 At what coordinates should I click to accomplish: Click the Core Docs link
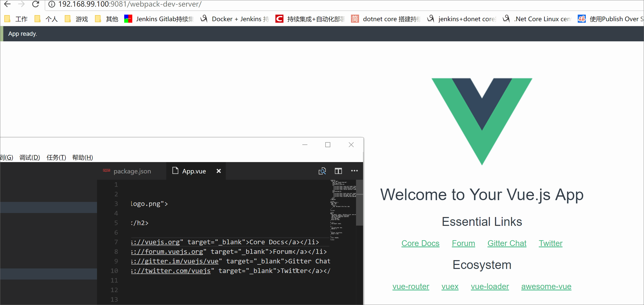420,243
